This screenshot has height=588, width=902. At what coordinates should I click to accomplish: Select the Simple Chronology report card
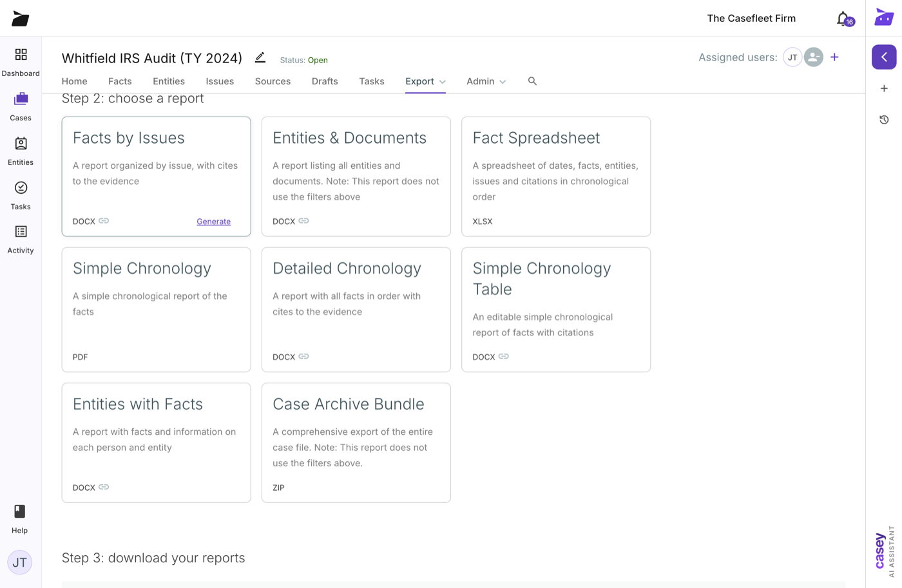pos(156,310)
